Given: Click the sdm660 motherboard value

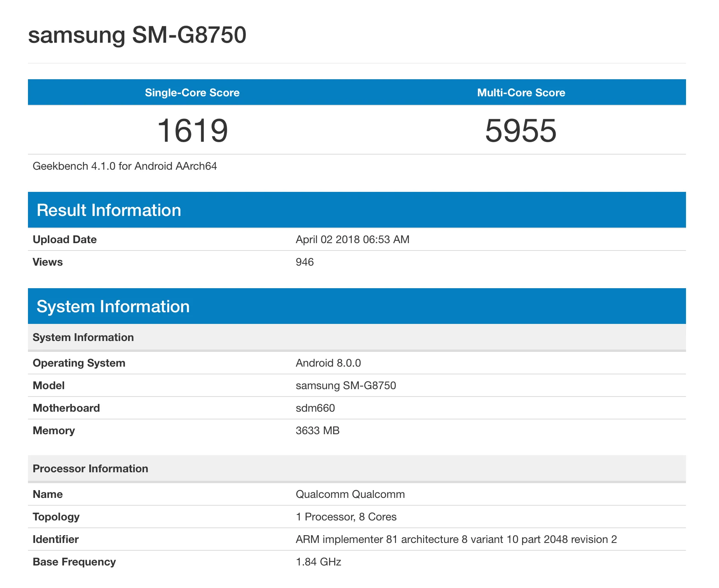Looking at the screenshot, I should coord(315,408).
